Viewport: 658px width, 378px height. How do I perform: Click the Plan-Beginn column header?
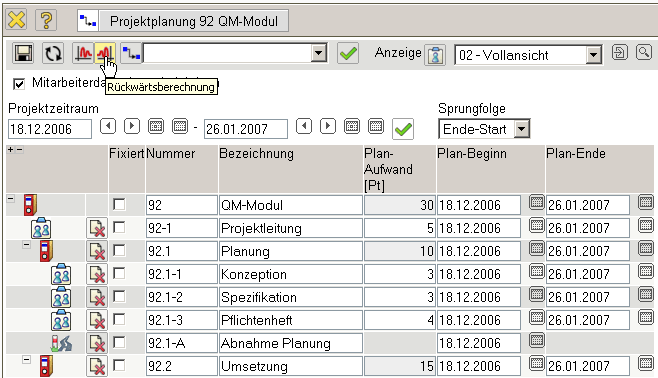point(472,154)
